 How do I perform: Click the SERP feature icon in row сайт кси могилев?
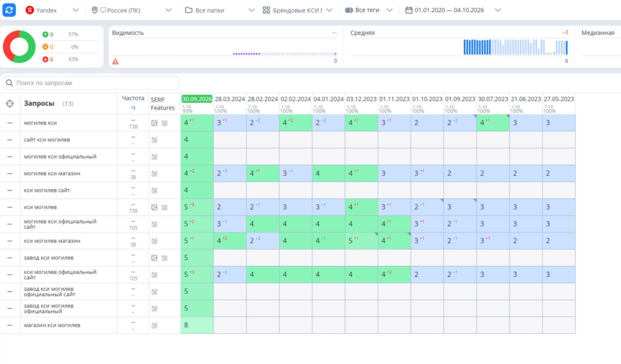[x=154, y=140]
